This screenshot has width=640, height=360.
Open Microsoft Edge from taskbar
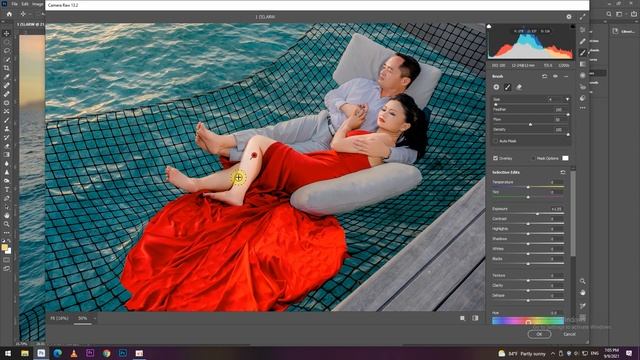pyautogui.click(x=57, y=353)
